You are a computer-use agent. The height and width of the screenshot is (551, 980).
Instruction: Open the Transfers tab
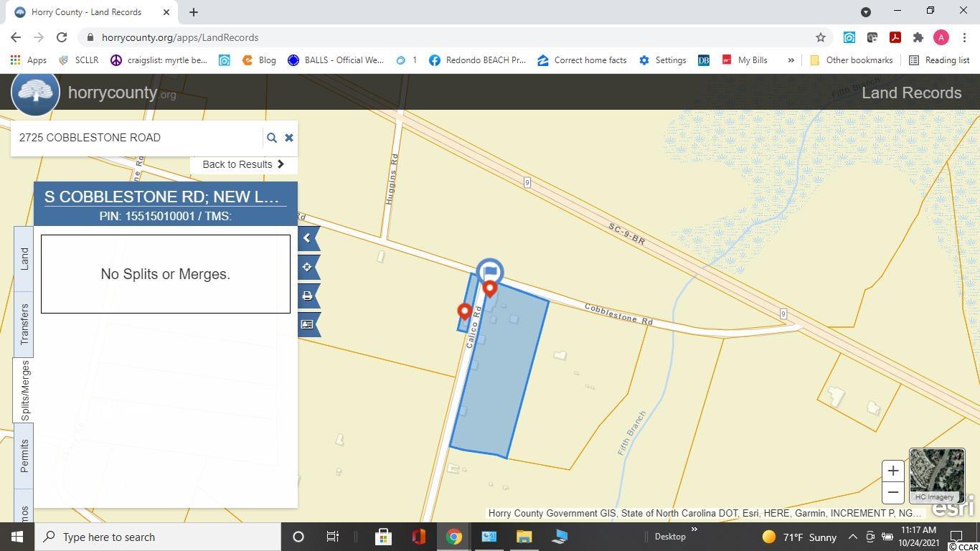(x=24, y=324)
